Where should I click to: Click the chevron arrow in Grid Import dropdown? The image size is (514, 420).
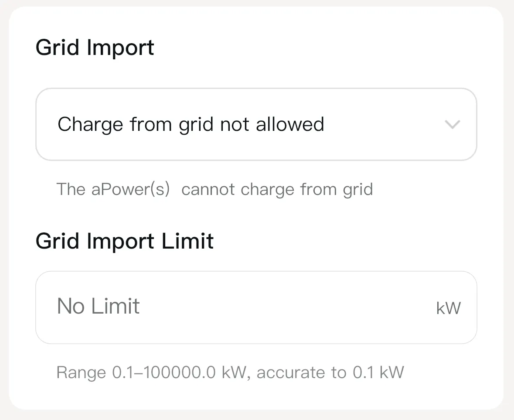coord(452,125)
